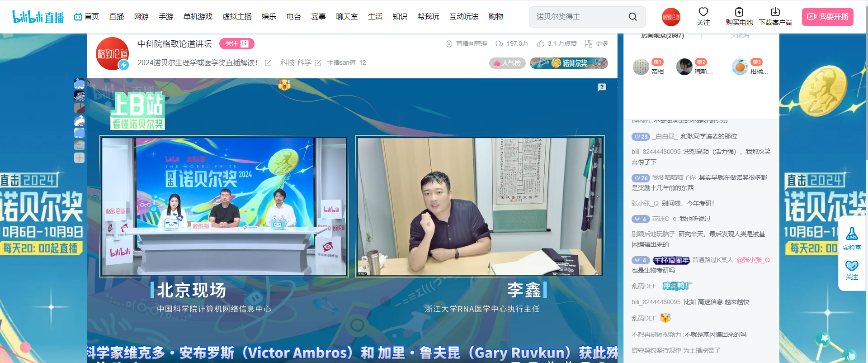Open the 关注 heart icon in header
Screen dimensions: 868x363
(x=703, y=12)
